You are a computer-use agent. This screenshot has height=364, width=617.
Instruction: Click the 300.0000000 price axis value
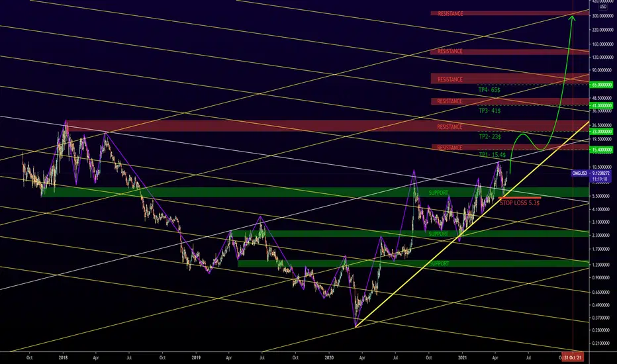pos(602,16)
